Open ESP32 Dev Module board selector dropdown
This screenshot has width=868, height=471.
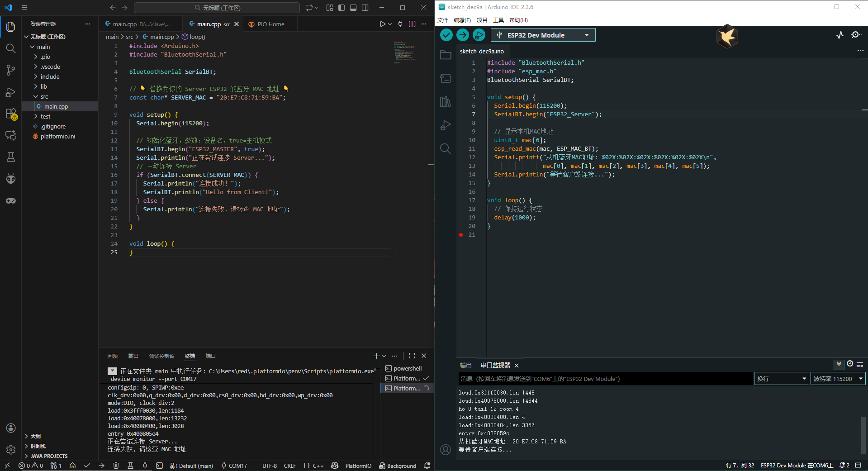point(543,35)
